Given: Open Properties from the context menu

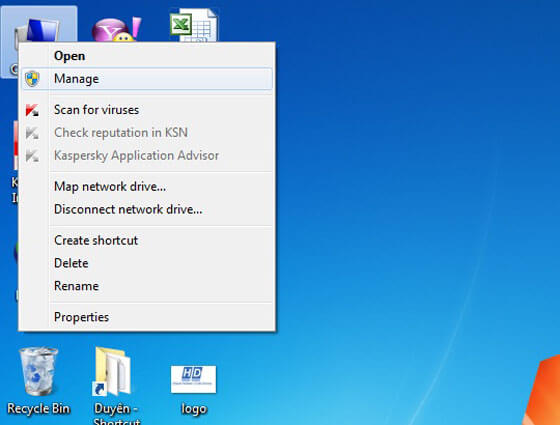Looking at the screenshot, I should [147, 318].
